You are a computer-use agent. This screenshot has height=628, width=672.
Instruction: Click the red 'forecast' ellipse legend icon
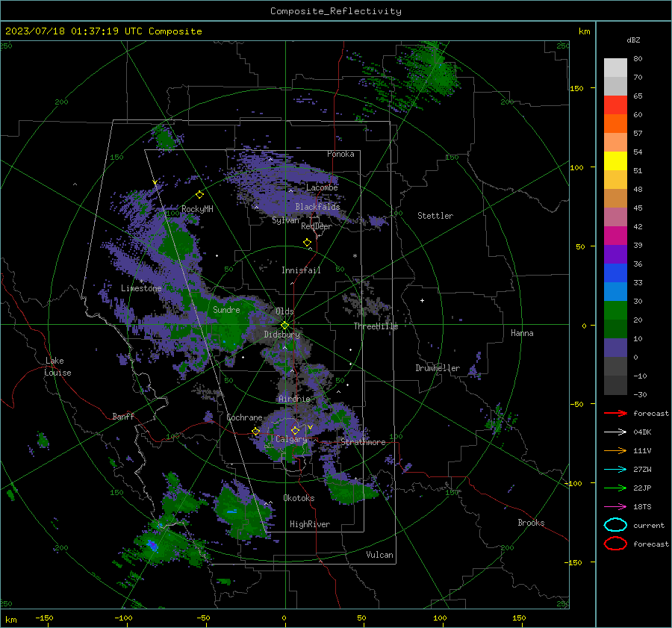point(615,544)
